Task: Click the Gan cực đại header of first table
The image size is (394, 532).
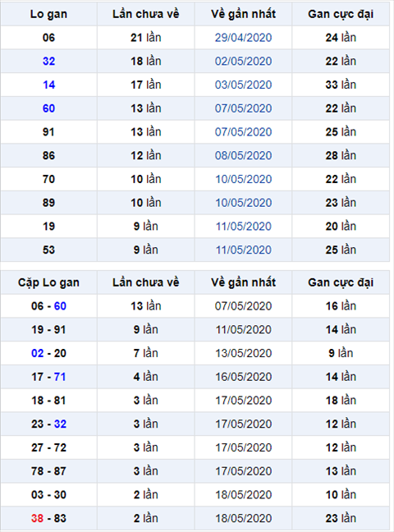Action: [x=341, y=14]
